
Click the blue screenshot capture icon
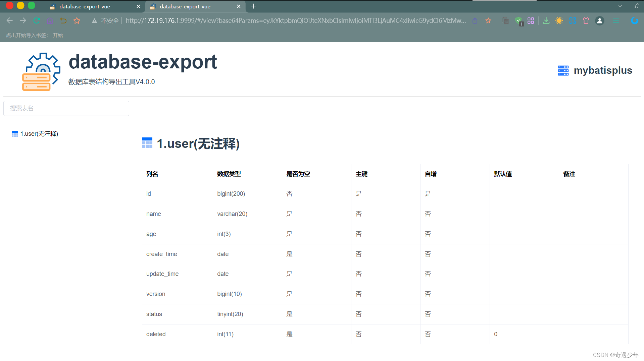tap(573, 21)
